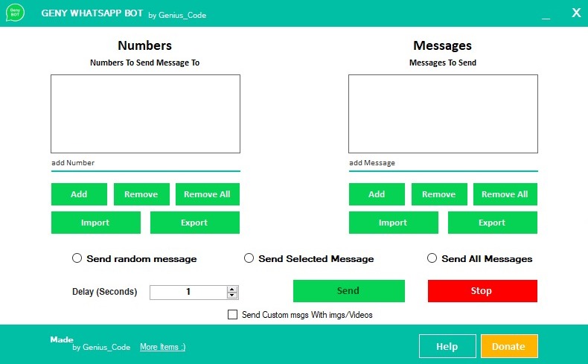Click the orange Donate button
588x364 pixels.
pyautogui.click(x=509, y=346)
